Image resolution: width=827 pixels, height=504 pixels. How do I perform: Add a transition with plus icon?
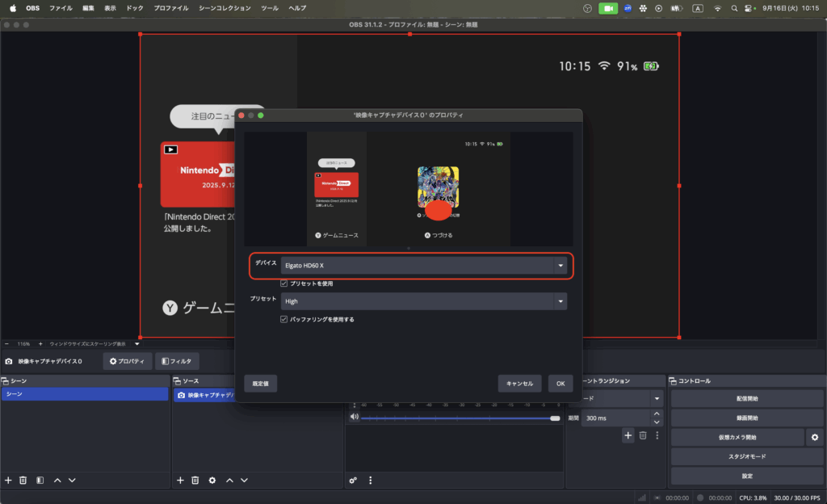click(628, 435)
